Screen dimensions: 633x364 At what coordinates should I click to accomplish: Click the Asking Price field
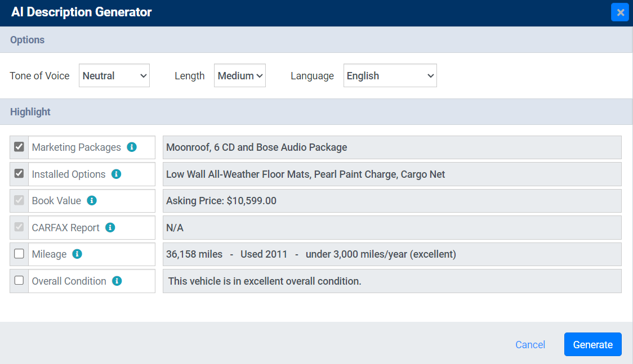click(x=392, y=201)
